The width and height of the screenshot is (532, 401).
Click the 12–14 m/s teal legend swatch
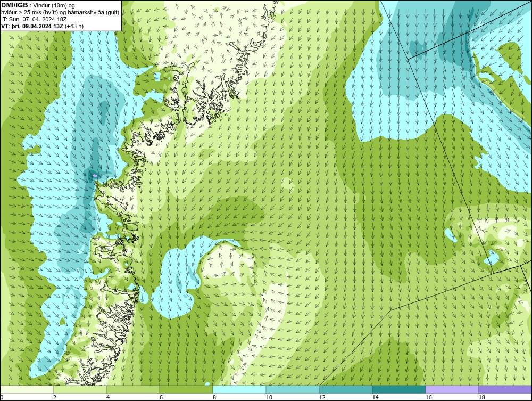tap(345, 389)
